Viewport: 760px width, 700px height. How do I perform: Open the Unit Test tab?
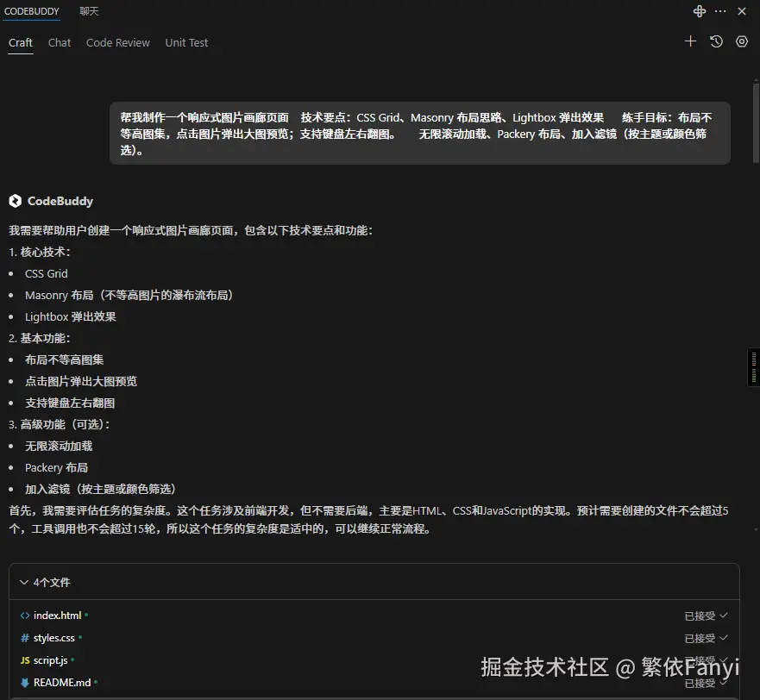pos(186,42)
